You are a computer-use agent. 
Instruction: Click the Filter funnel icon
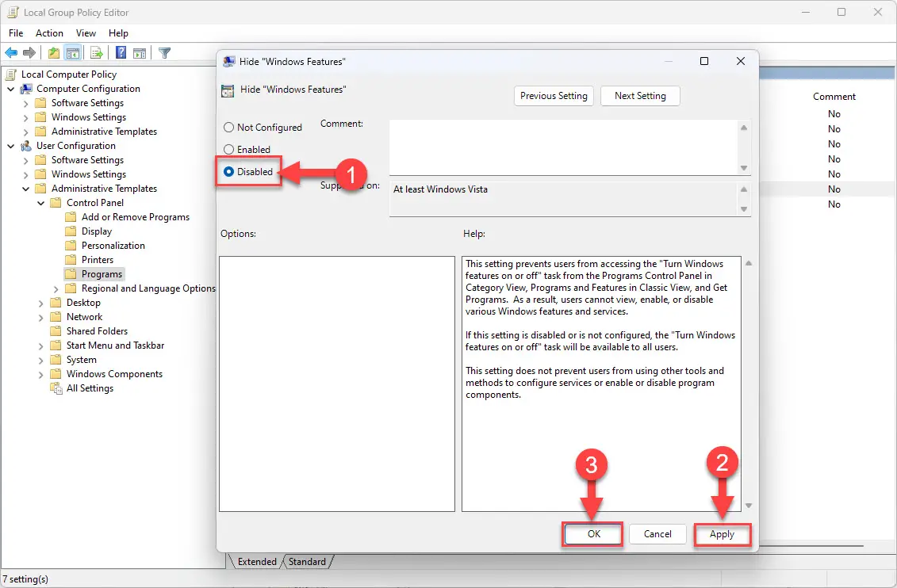tap(164, 52)
